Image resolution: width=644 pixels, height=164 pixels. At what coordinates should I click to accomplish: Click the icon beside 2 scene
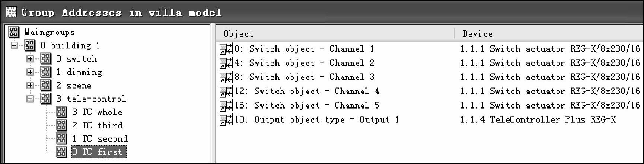click(46, 86)
